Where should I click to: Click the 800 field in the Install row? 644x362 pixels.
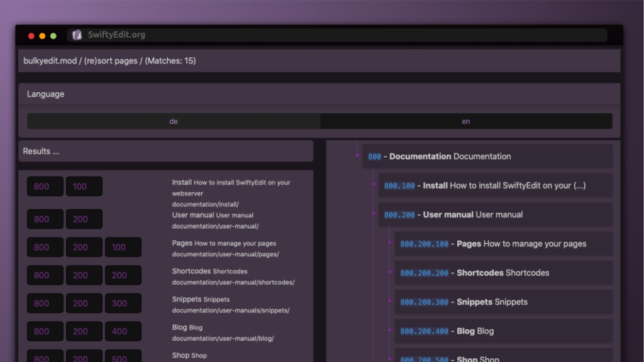click(x=45, y=186)
